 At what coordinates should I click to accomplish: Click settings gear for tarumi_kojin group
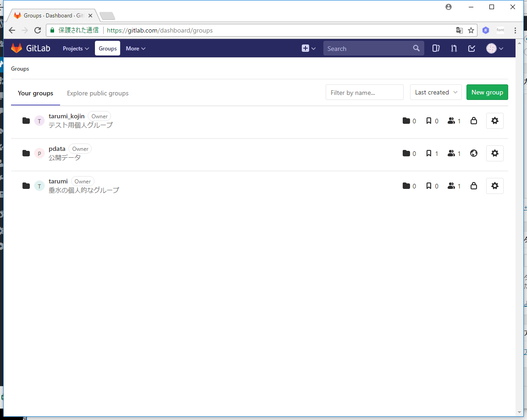coord(494,121)
